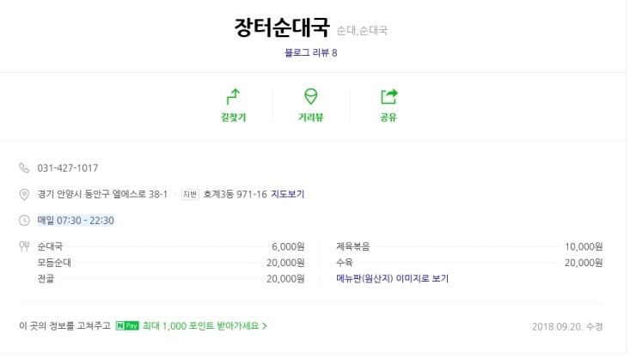Click the 제육볶음 menu item
This screenshot has height=364, width=636.
353,246
